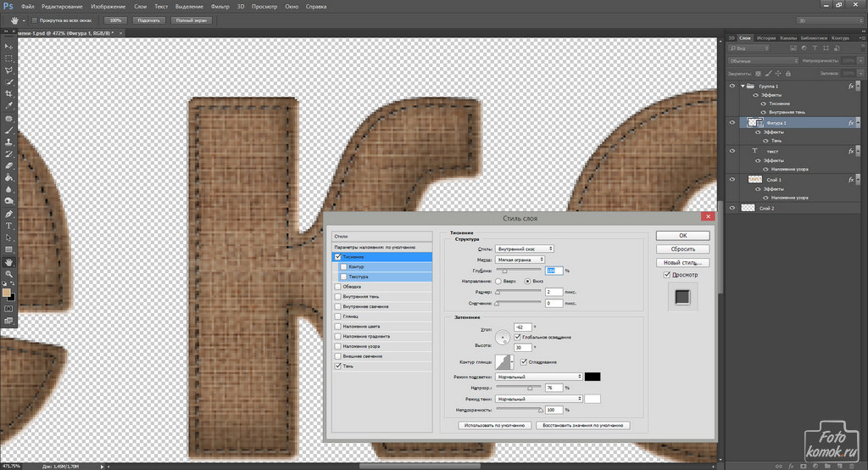Select the Move tool at toolbar top

[8, 46]
